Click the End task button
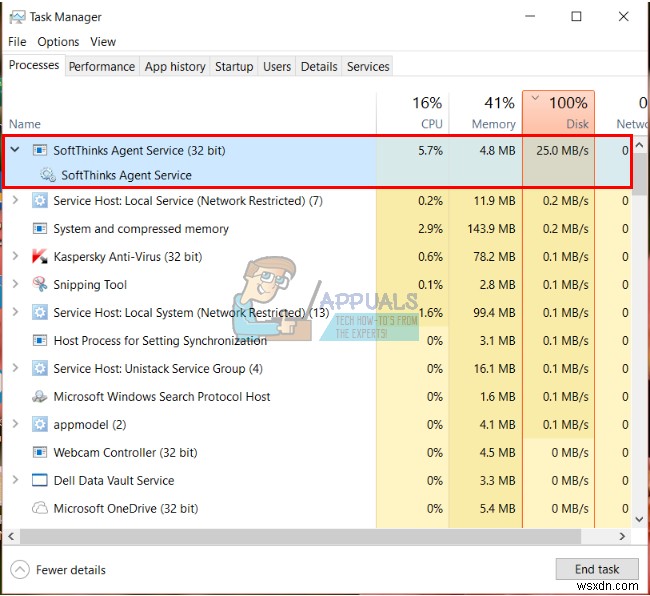Viewport: 650px width, 596px height. [x=597, y=569]
